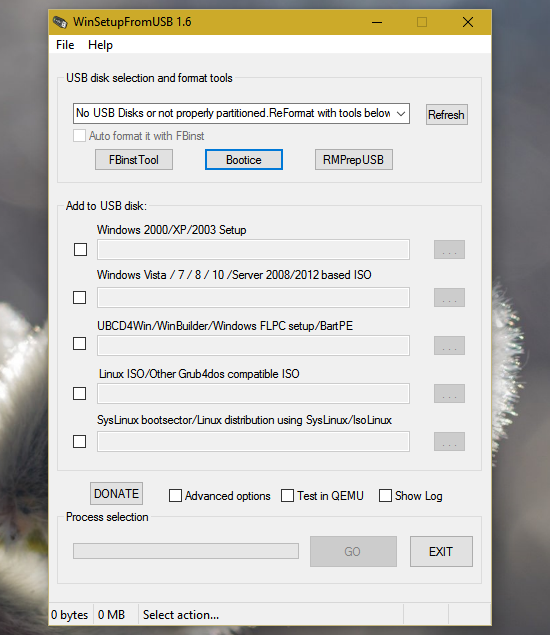Close the WinSetupFromUSB window
Viewport: 550px width, 635px height.
point(468,22)
